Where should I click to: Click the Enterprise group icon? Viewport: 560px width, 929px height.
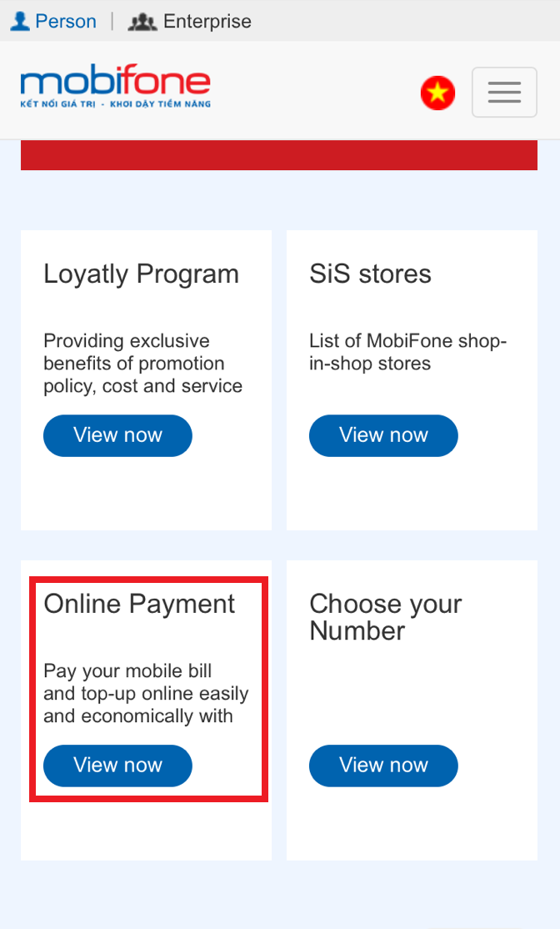(x=142, y=21)
